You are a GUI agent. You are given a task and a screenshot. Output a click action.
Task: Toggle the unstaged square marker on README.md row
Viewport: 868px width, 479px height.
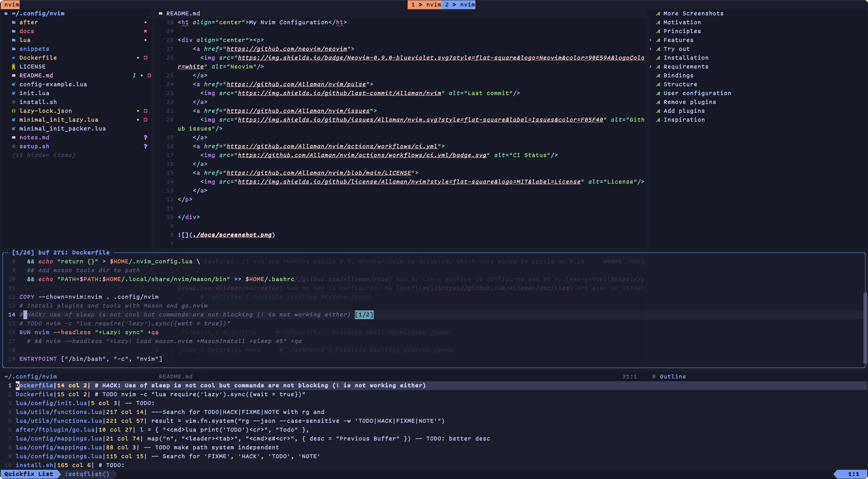pos(149,76)
